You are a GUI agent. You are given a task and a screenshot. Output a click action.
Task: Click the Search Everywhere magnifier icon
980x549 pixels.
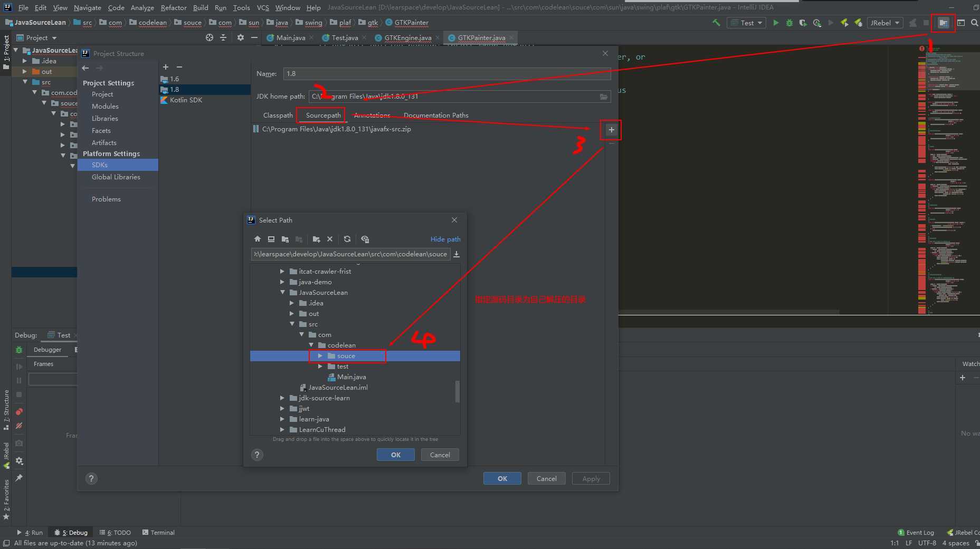(x=974, y=23)
